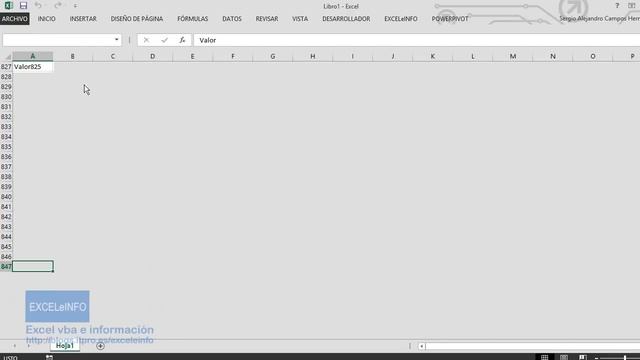The image size is (640, 360).
Task: Select column C header
Action: tap(113, 56)
